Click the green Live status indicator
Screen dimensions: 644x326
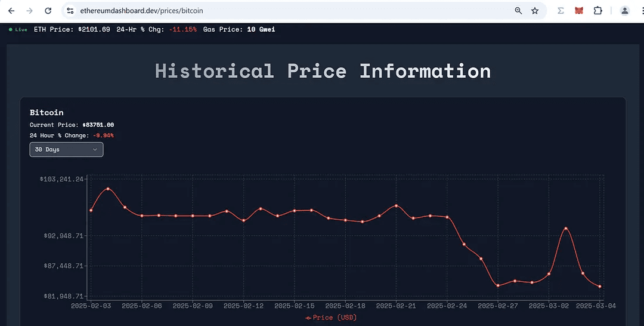click(x=18, y=30)
